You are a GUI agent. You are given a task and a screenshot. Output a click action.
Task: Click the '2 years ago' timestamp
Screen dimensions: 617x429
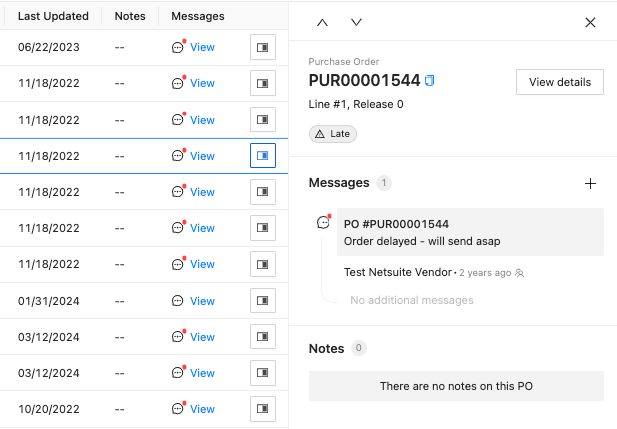coord(485,273)
